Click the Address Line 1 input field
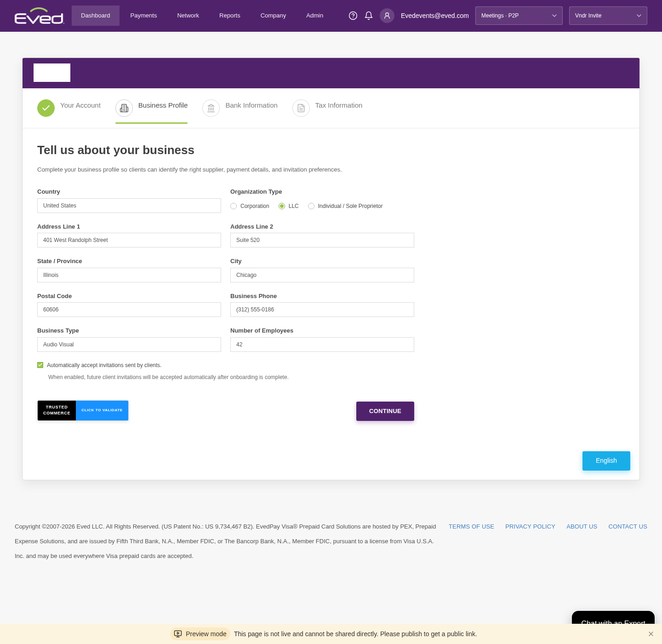Image resolution: width=662 pixels, height=644 pixels. coord(129,240)
